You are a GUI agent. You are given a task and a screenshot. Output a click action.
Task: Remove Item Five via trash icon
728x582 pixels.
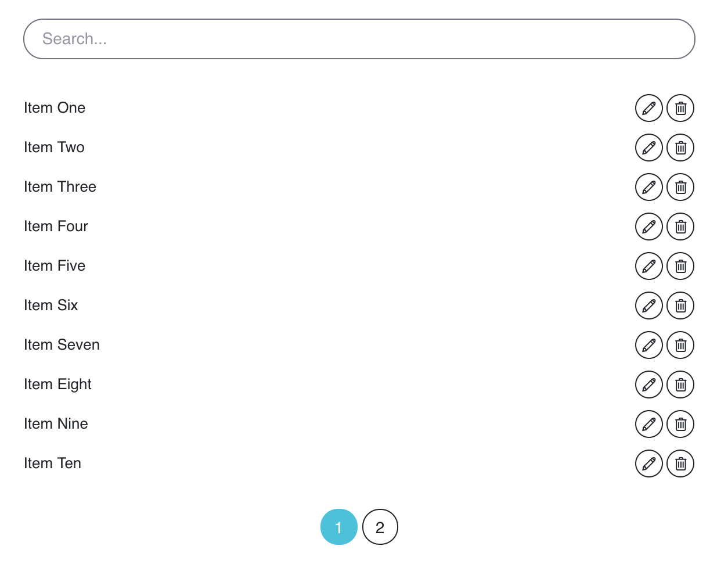(x=680, y=266)
